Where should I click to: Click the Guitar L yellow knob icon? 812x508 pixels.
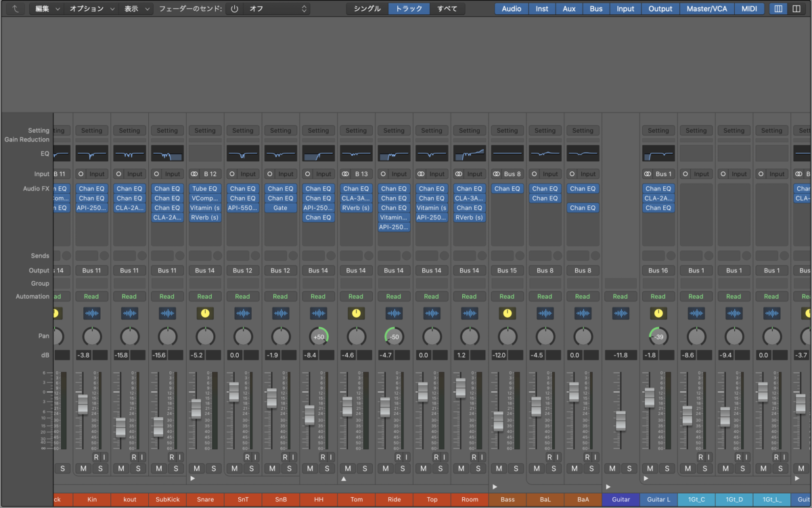(658, 314)
